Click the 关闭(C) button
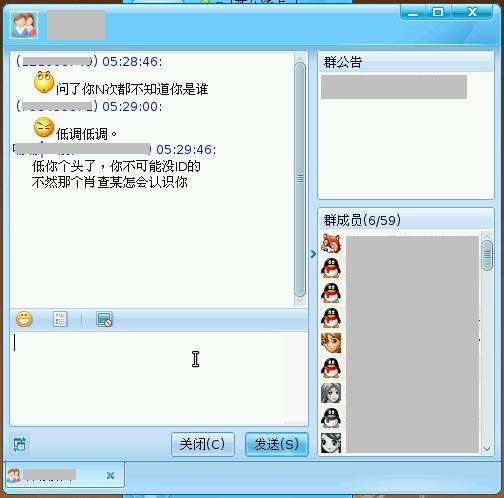This screenshot has width=504, height=498. (x=203, y=444)
